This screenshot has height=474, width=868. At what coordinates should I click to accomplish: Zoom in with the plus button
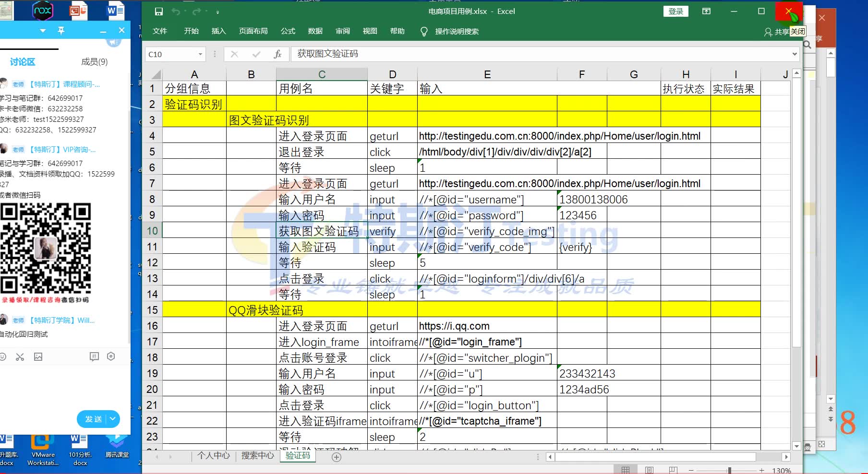761,471
